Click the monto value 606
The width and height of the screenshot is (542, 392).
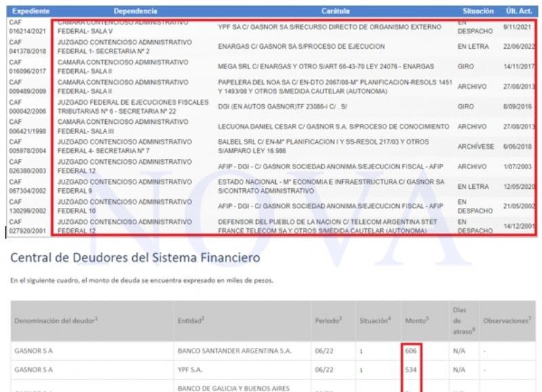pos(411,351)
